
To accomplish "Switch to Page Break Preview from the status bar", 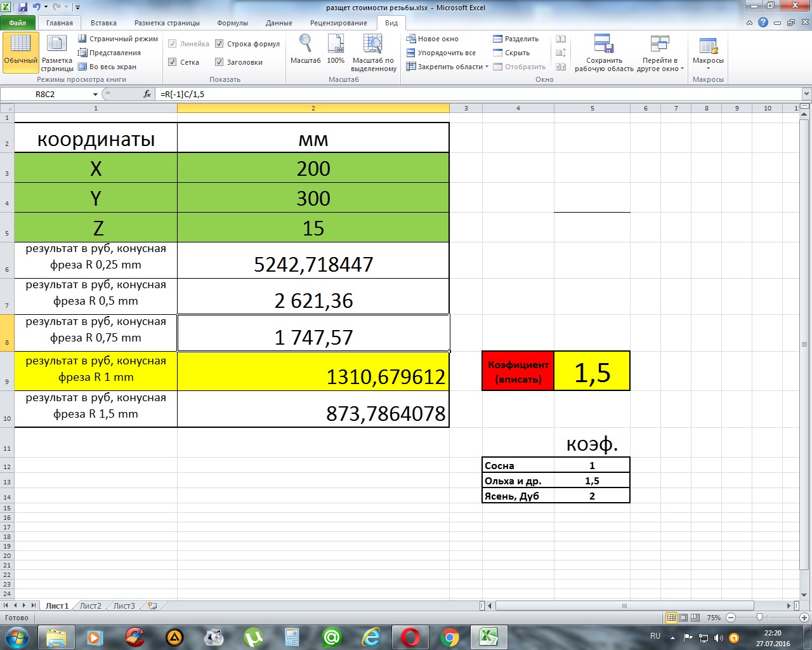I will (695, 618).
